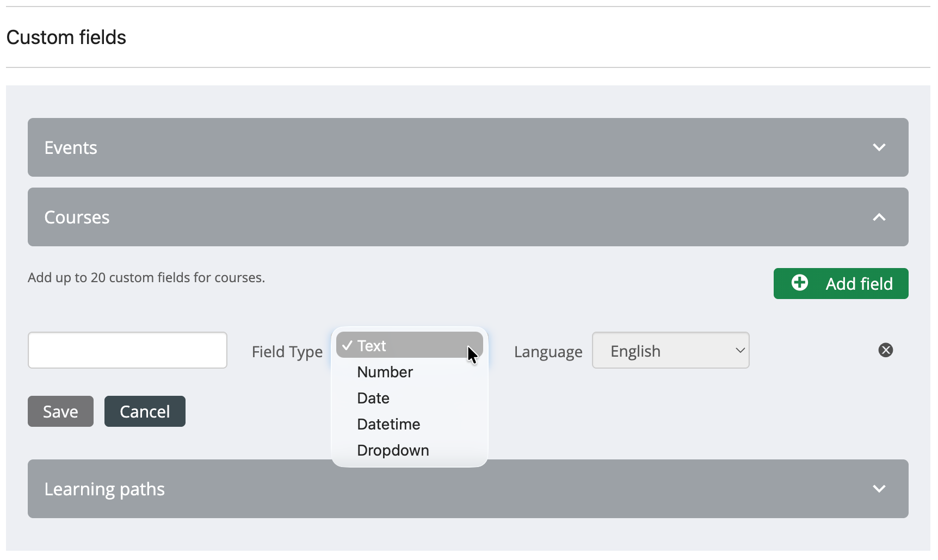Select Dropdown as the field type
Image resolution: width=938 pixels, height=560 pixels.
click(393, 451)
